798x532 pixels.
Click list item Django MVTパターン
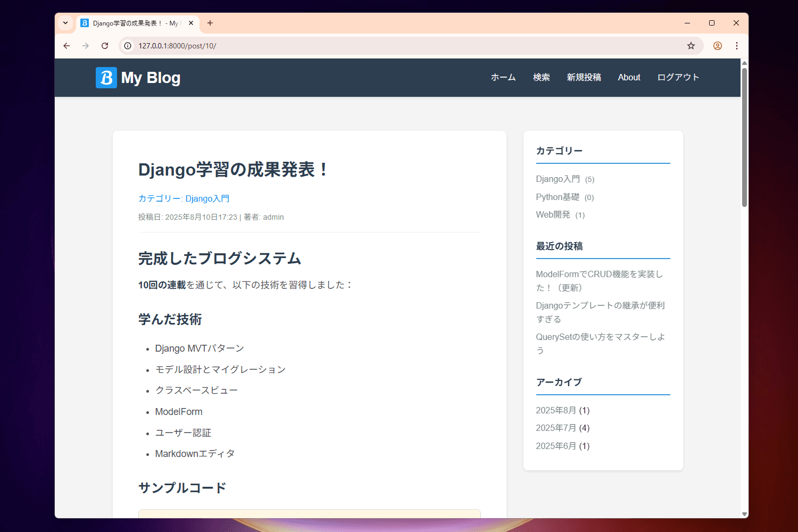(x=199, y=348)
